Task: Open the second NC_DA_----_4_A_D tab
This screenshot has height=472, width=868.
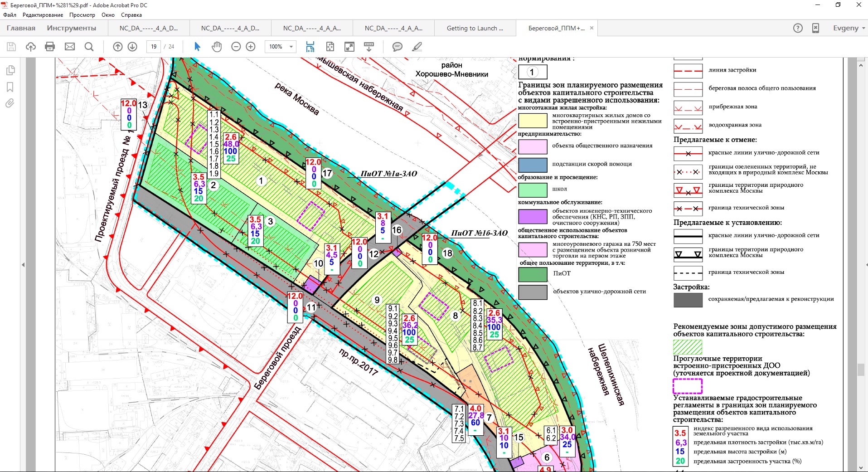Action: click(x=230, y=28)
